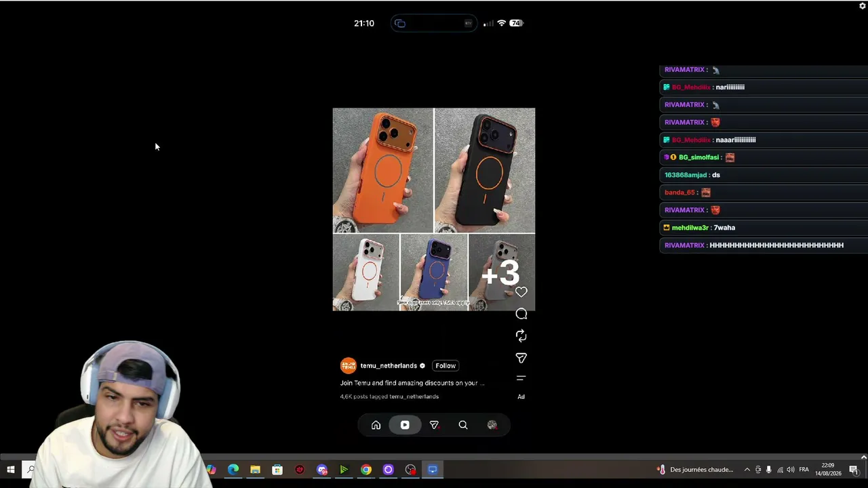Open the weather widget 'Des journées chaude...'
The height and width of the screenshot is (488, 868).
(696, 470)
